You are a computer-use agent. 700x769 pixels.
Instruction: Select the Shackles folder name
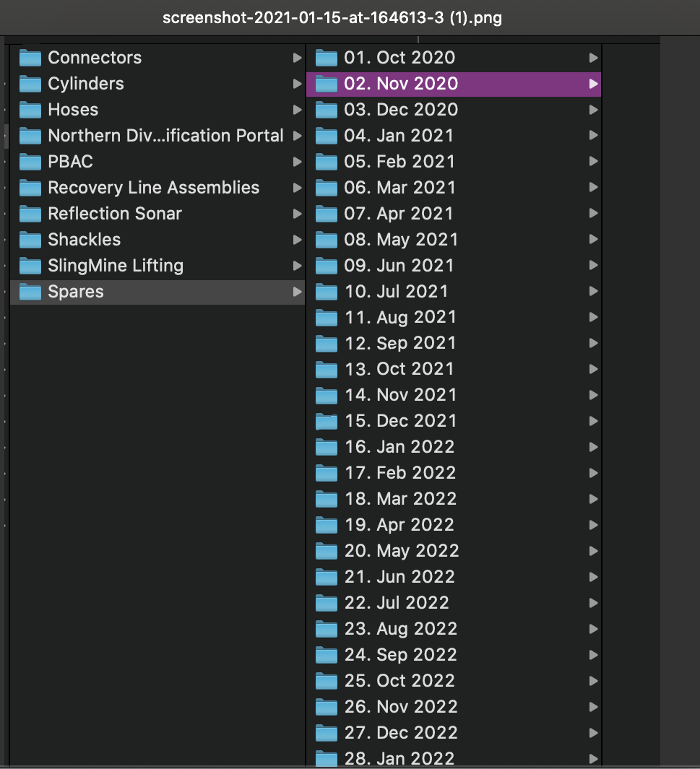click(x=85, y=240)
